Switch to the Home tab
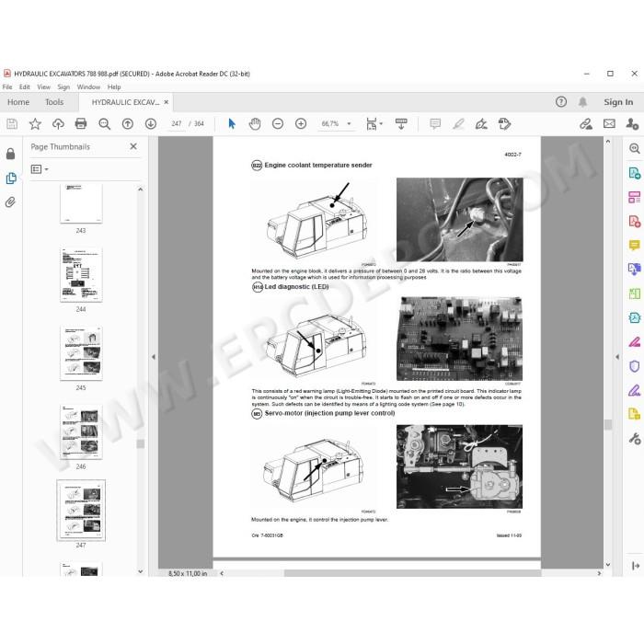644x644 pixels. [x=18, y=102]
